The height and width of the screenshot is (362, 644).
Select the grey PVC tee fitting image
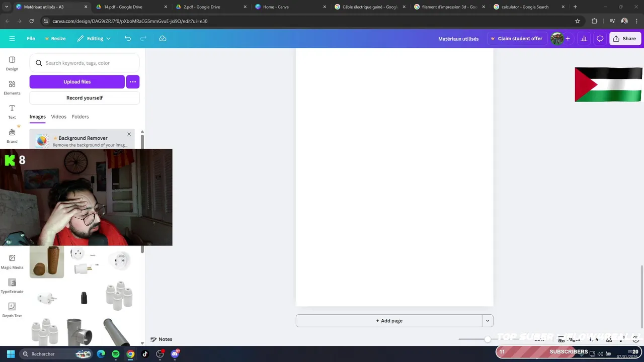pos(79,331)
